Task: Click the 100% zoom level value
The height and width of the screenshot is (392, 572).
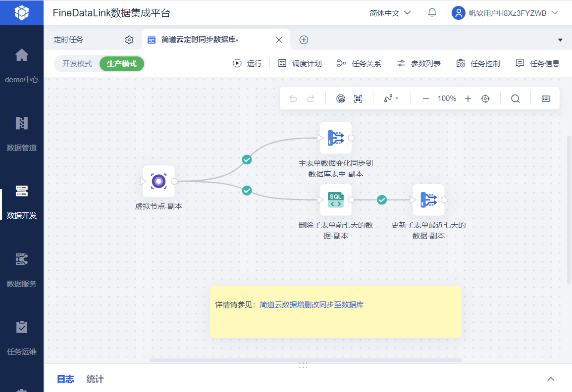Action: (447, 98)
